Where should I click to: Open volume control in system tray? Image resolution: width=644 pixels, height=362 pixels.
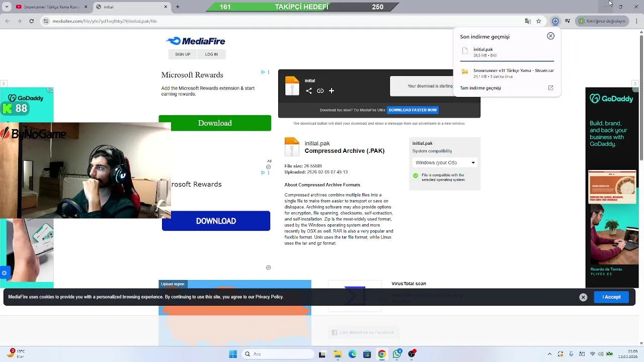click(601, 354)
